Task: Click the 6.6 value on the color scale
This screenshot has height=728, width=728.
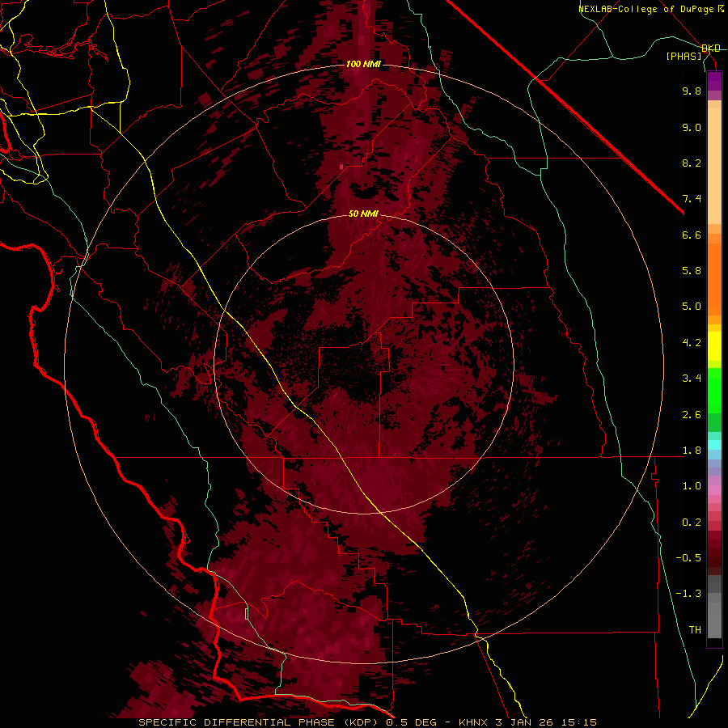Action: [x=692, y=235]
